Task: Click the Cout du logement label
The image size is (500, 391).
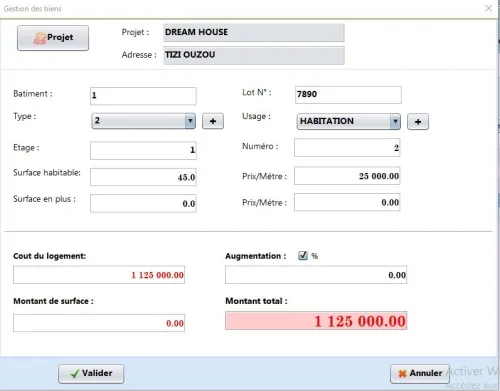Action: [49, 256]
